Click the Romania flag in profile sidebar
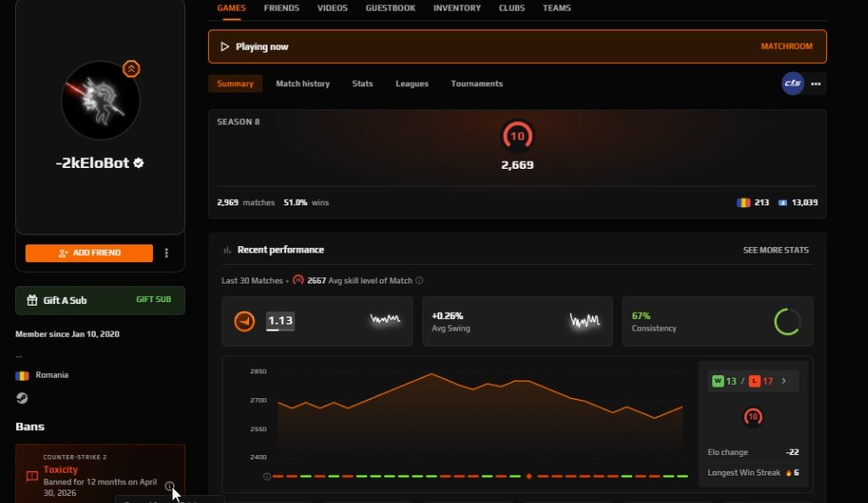This screenshot has width=868, height=503. pyautogui.click(x=21, y=376)
